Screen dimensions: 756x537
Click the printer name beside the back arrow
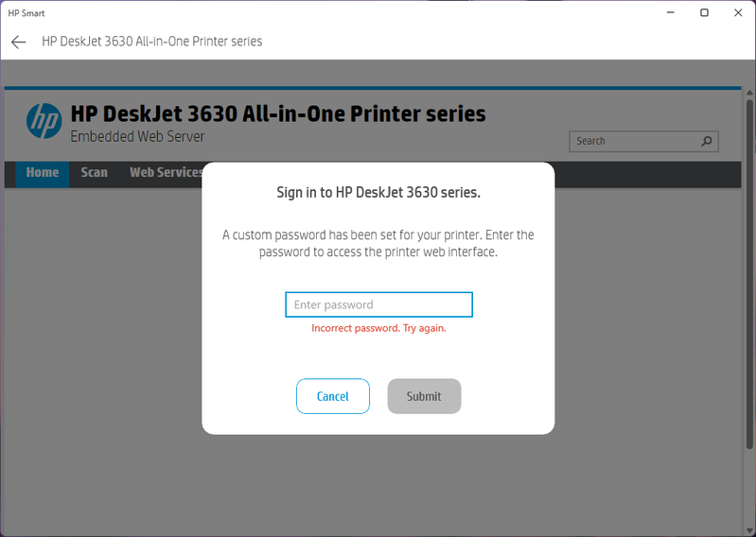151,42
